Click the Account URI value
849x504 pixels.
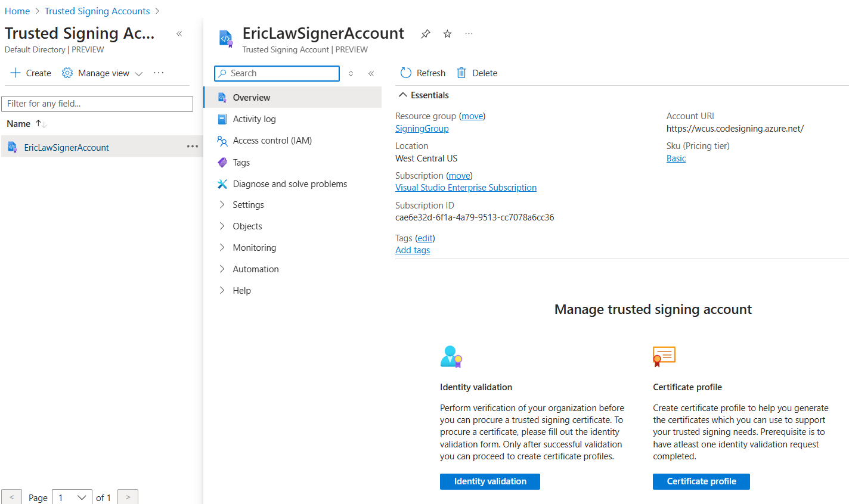tap(735, 129)
